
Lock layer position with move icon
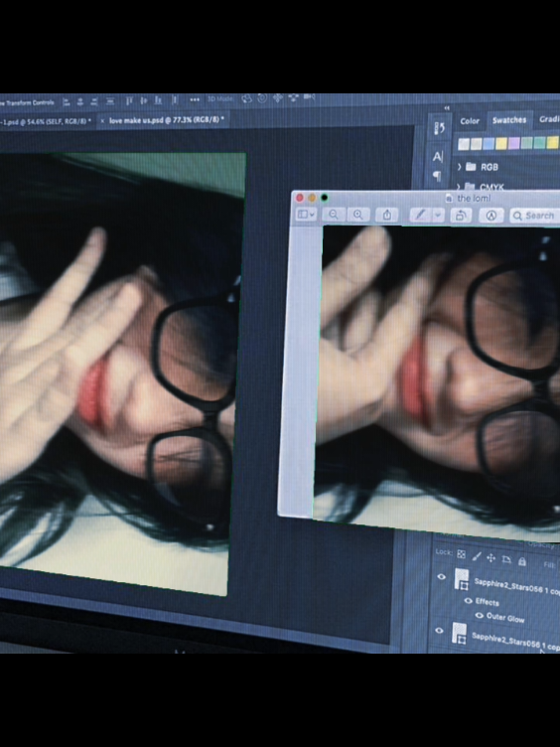[x=490, y=558]
